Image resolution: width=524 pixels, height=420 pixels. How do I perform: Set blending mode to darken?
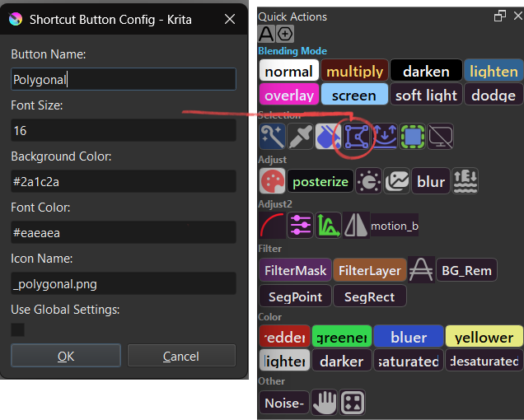pos(426,71)
